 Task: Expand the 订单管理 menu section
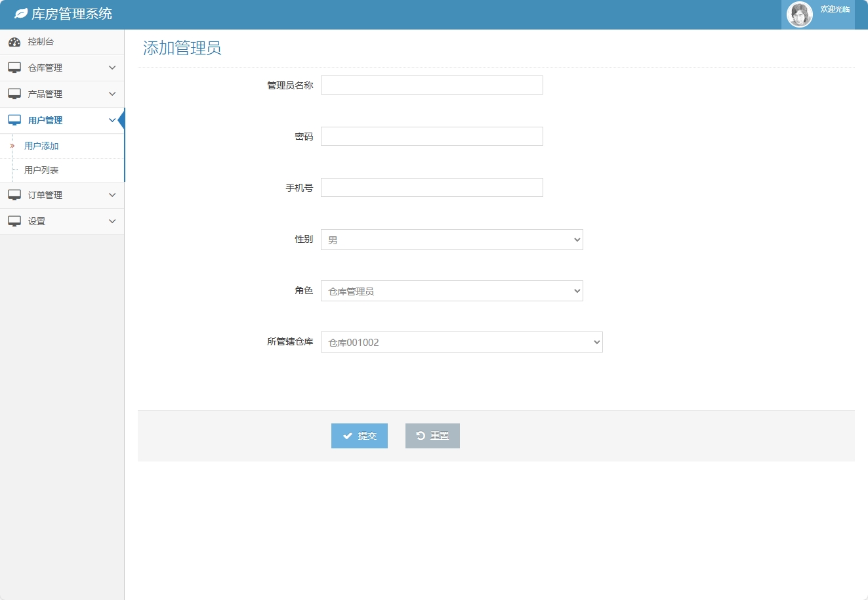62,195
